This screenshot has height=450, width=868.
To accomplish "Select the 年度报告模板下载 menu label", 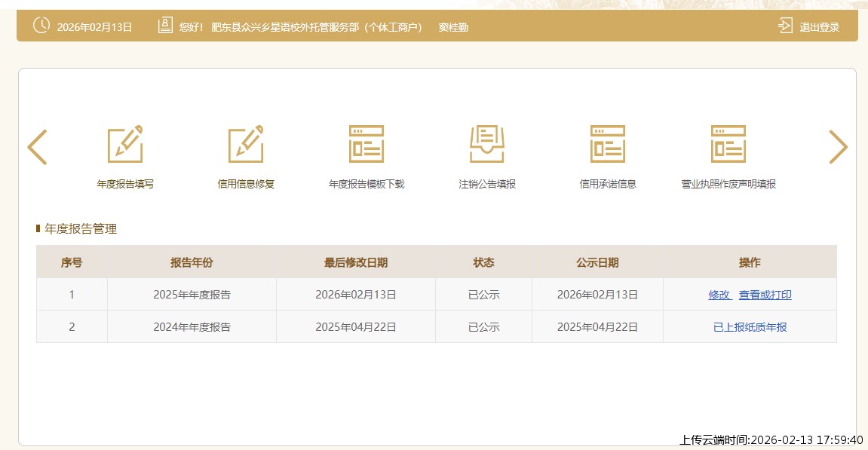I will (367, 184).
